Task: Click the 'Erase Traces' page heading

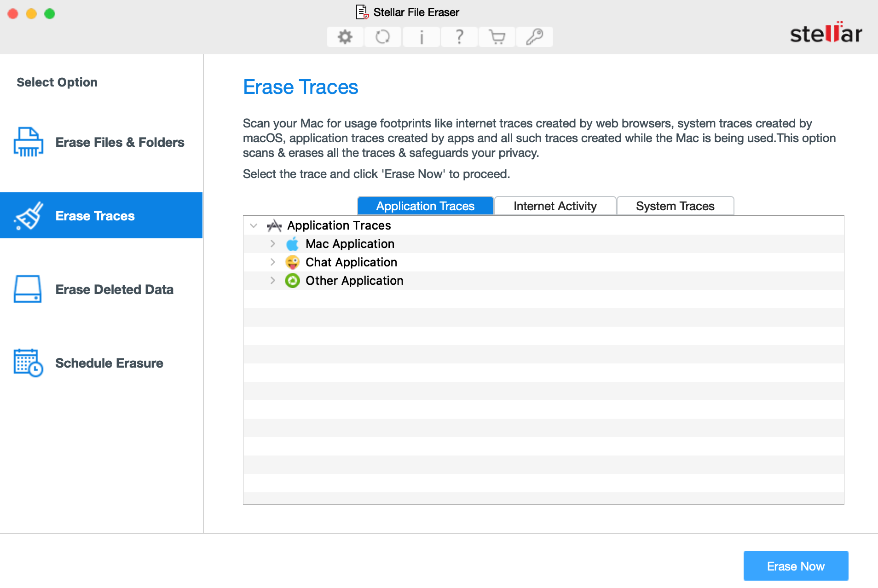Action: (300, 87)
